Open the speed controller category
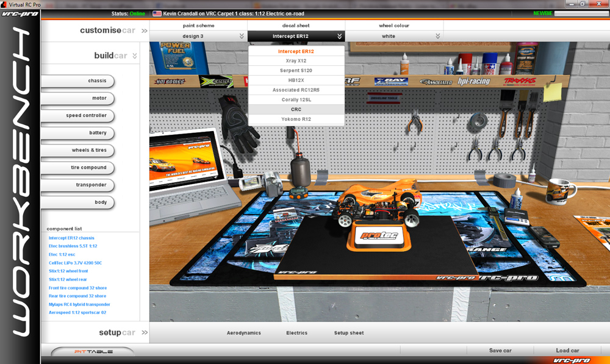The width and height of the screenshot is (610, 364). coord(78,115)
